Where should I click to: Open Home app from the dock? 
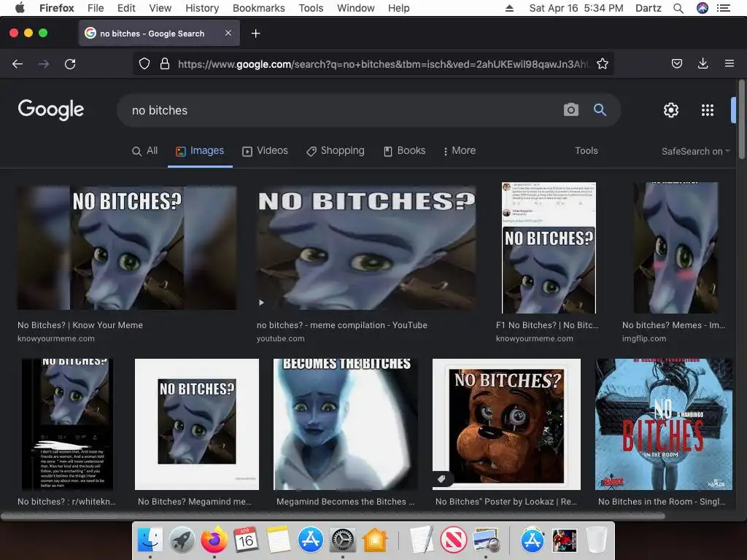pos(375,540)
